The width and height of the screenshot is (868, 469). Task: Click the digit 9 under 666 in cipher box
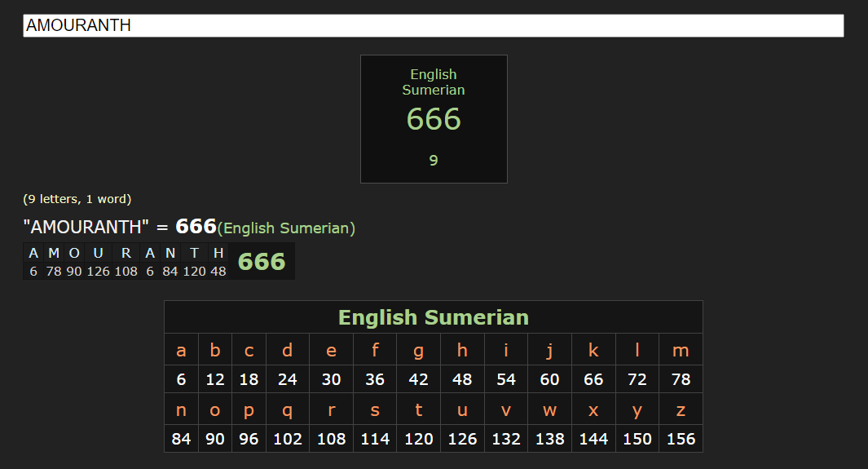pos(434,161)
